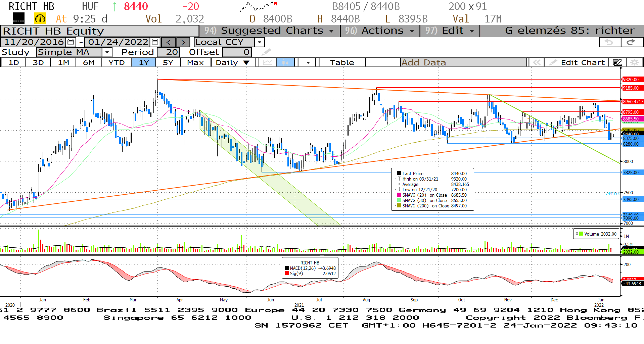
Task: Select the Max range tab
Action: click(x=195, y=62)
